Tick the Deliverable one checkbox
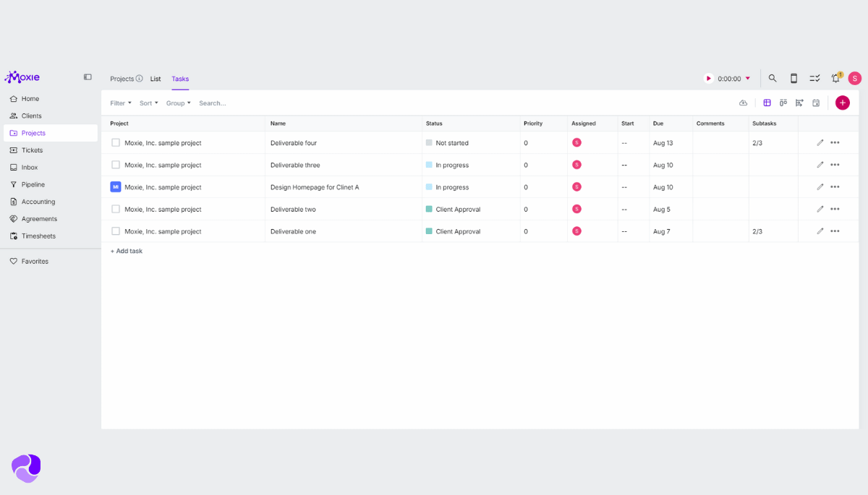The width and height of the screenshot is (868, 495). 114,231
